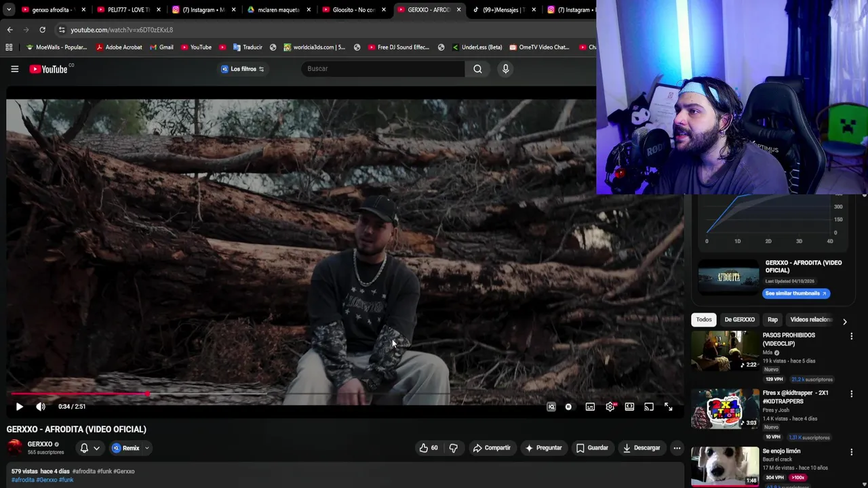Open the GERXXO channel name link
868x488 pixels.
click(40, 444)
